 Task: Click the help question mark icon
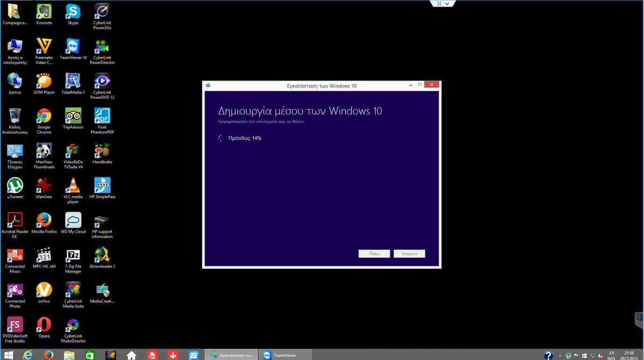[548, 355]
